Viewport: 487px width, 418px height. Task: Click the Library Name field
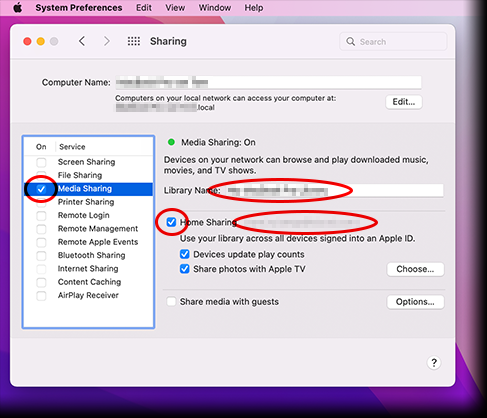tap(333, 191)
